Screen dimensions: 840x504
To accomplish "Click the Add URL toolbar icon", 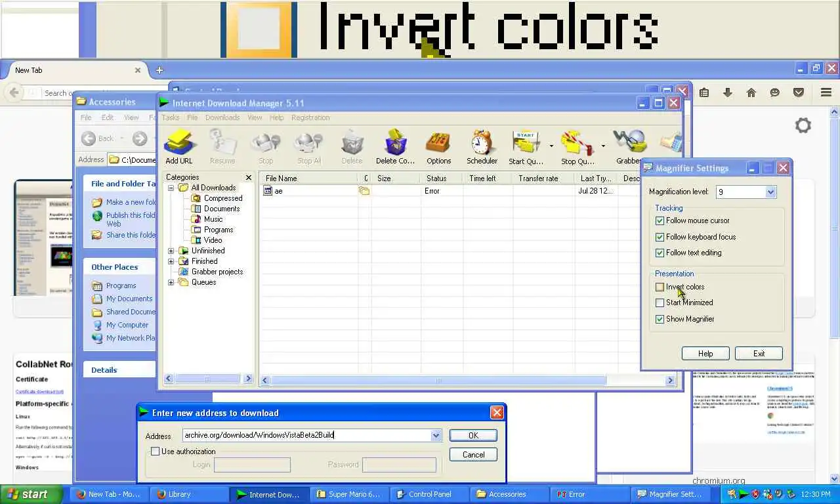I will pos(178,146).
